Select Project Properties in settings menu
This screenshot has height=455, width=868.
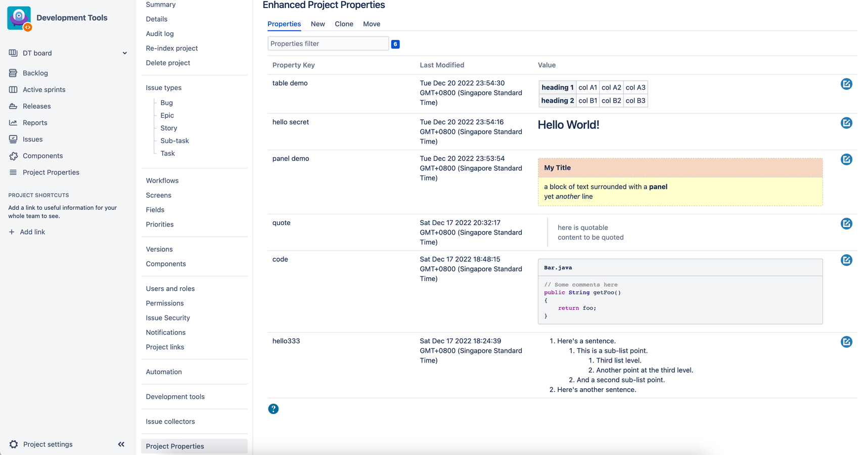point(194,446)
